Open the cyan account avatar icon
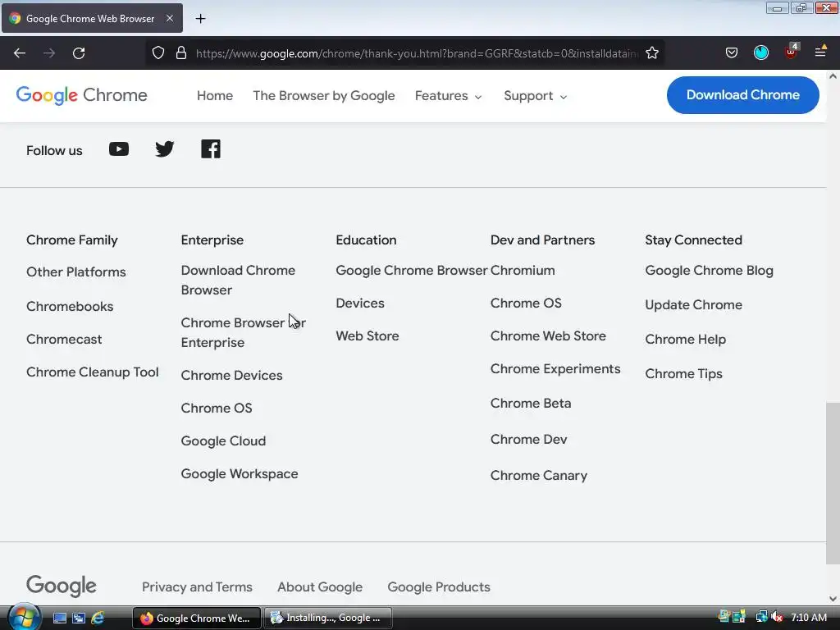This screenshot has width=840, height=630. [x=760, y=52]
